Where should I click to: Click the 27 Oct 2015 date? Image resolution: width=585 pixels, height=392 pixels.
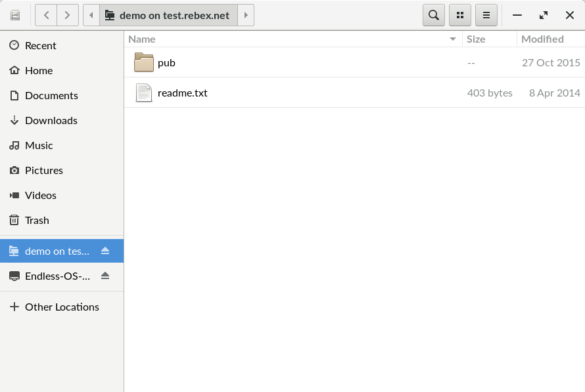coord(551,62)
